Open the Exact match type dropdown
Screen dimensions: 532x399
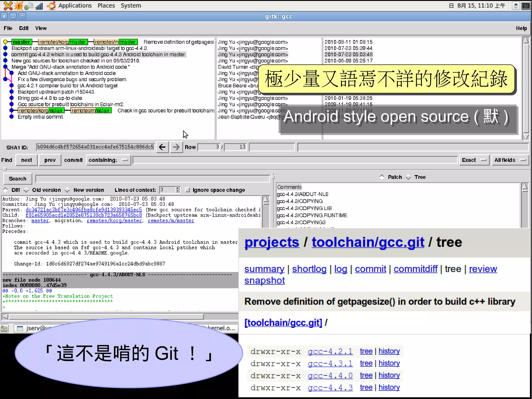(x=474, y=160)
